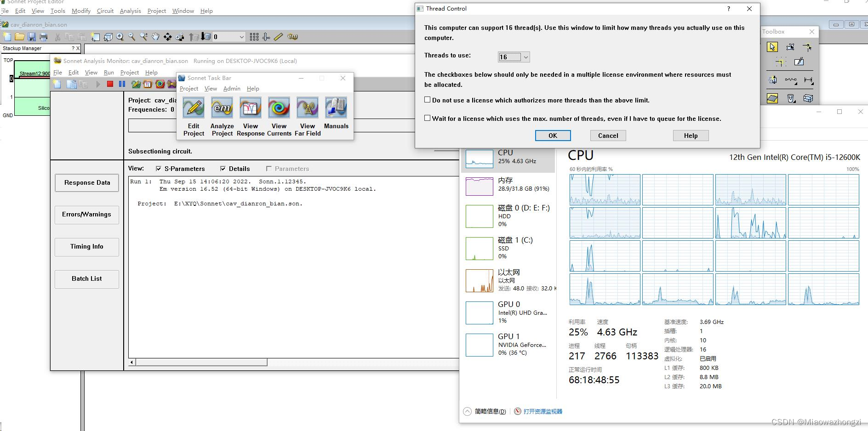The height and width of the screenshot is (431, 868).
Task: Select the Dielectric Brick tool in Toolbox
Action: coord(808,98)
